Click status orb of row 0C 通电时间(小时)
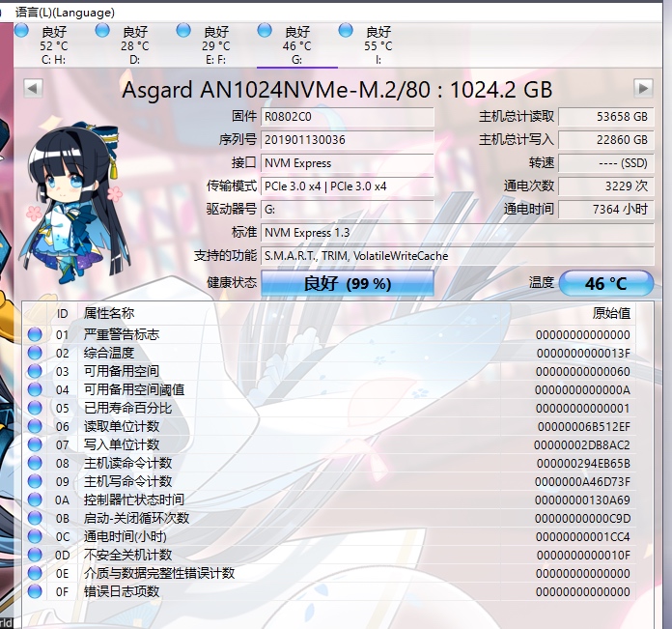The image size is (672, 629). (35, 537)
